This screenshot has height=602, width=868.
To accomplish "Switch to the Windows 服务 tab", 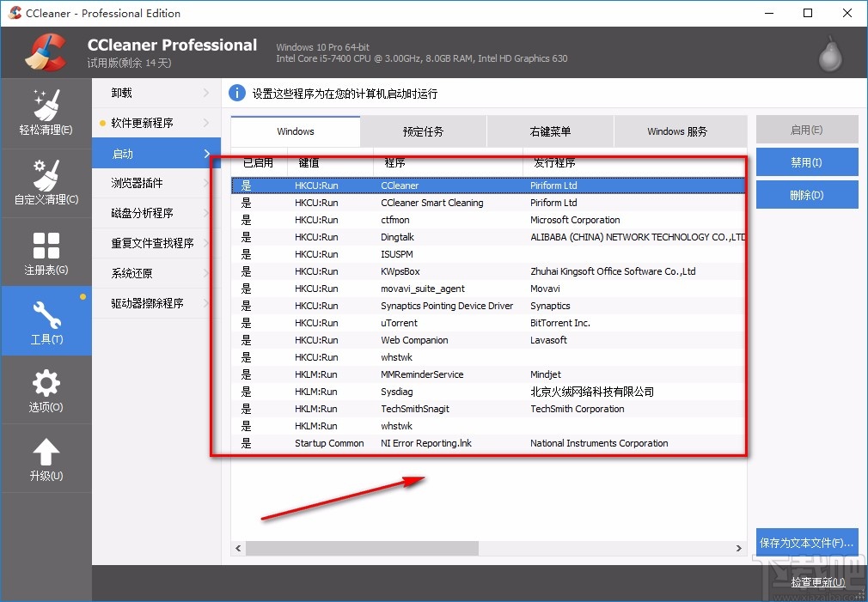I will [680, 131].
